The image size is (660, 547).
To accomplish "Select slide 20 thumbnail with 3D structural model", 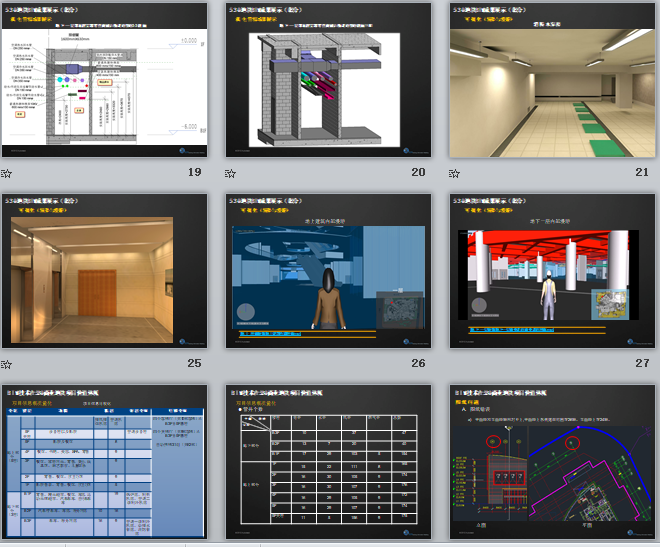I will pos(328,80).
